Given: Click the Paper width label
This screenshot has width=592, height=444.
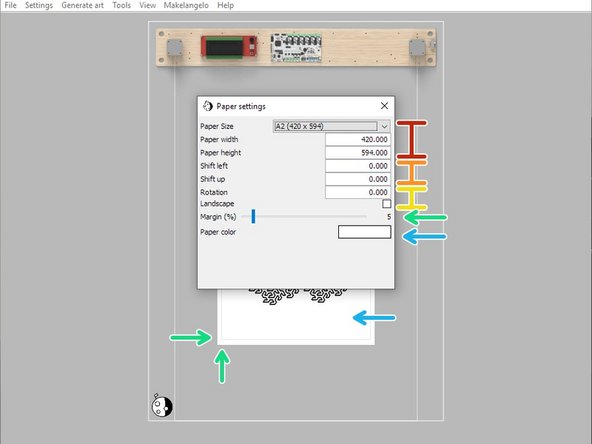Looking at the screenshot, I should pyautogui.click(x=219, y=139).
